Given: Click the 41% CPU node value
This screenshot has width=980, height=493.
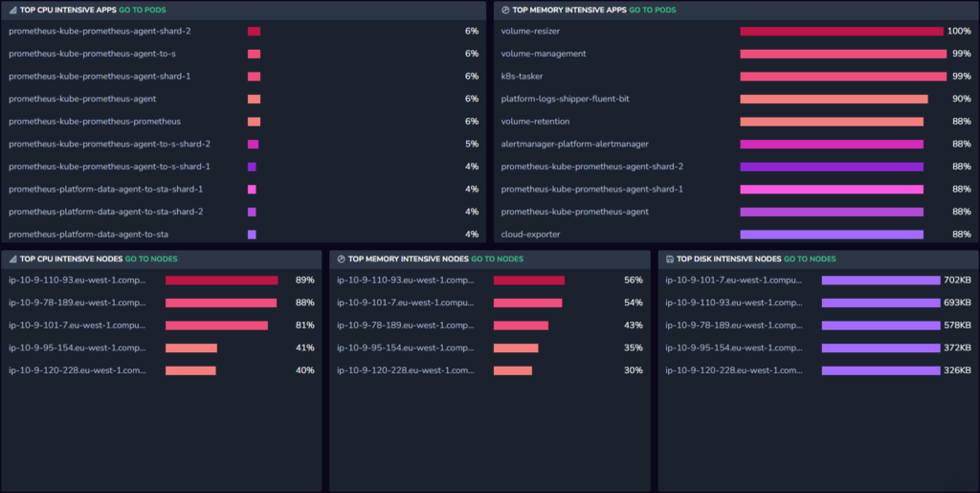Looking at the screenshot, I should coord(305,347).
